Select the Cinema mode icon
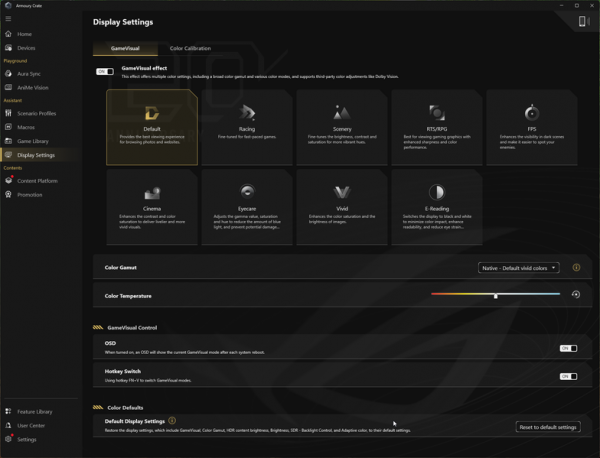 tap(152, 193)
